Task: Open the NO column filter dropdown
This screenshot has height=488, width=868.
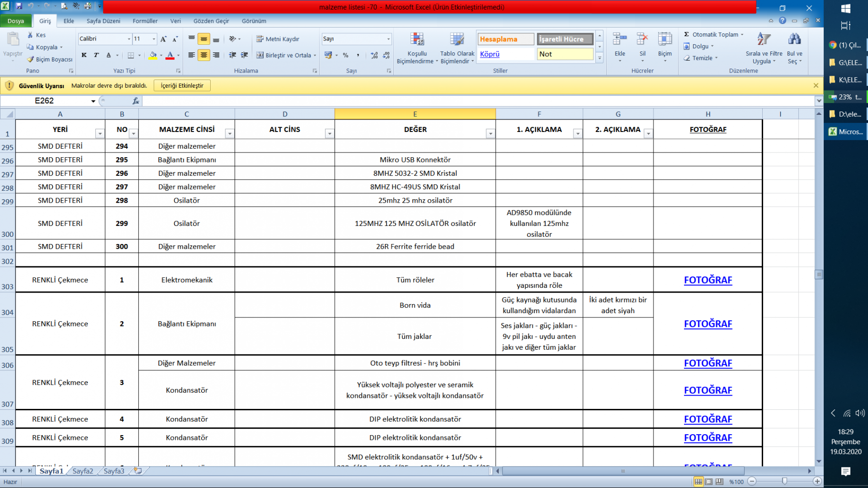Action: (x=133, y=134)
